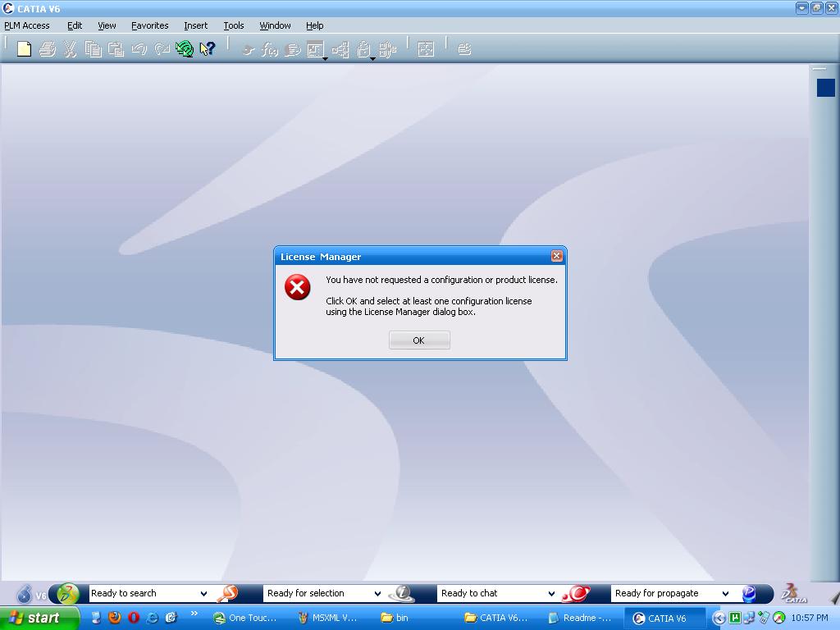Viewport: 840px width, 630px height.
Task: Open the Favorites menu
Action: (149, 25)
